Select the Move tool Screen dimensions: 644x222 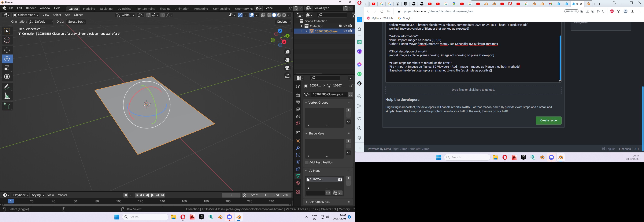7,50
